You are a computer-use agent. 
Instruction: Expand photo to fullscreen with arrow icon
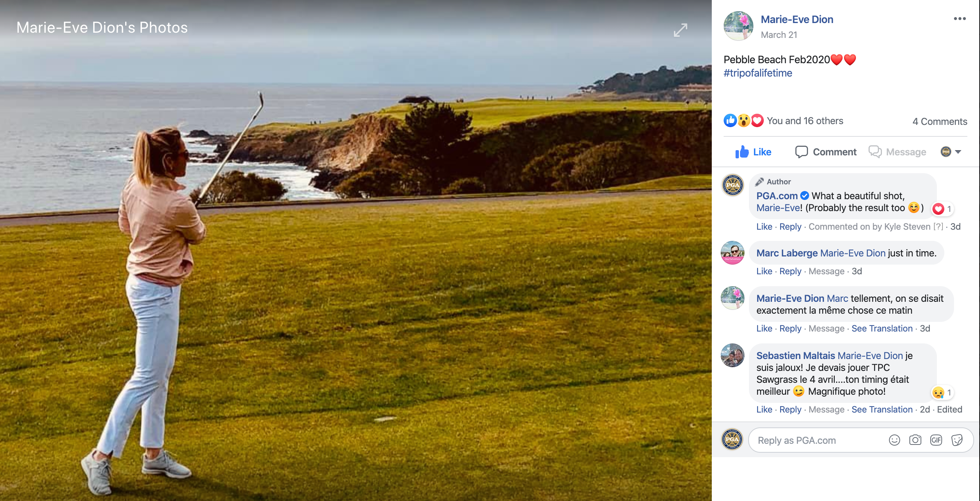pos(680,30)
